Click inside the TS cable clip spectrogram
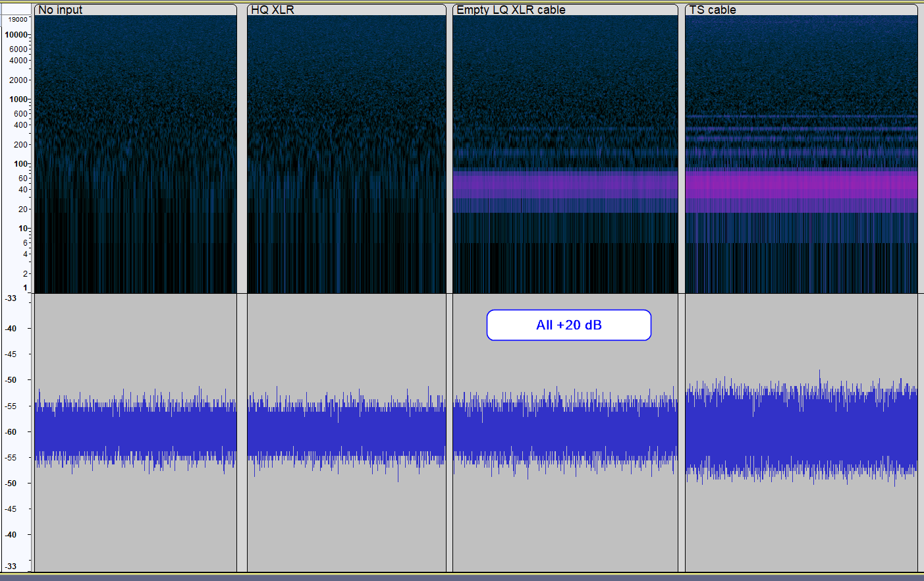Viewport: 924px width, 581px height. tap(802, 154)
